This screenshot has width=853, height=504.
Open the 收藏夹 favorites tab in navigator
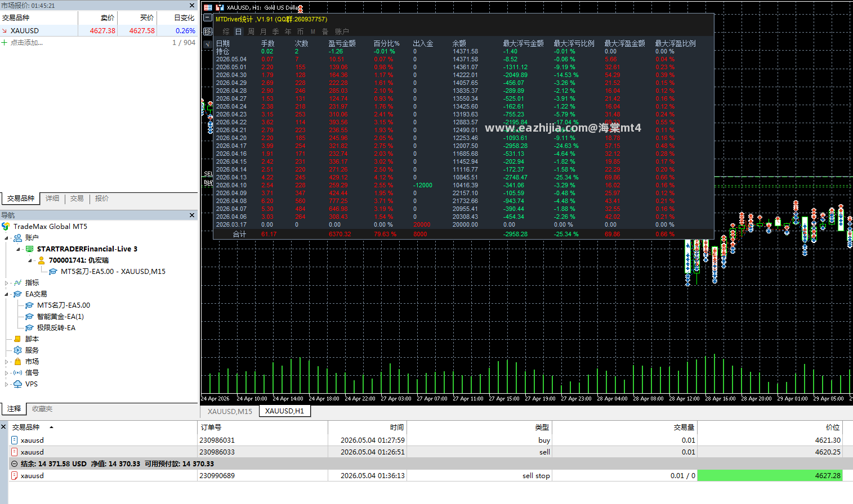(x=42, y=409)
